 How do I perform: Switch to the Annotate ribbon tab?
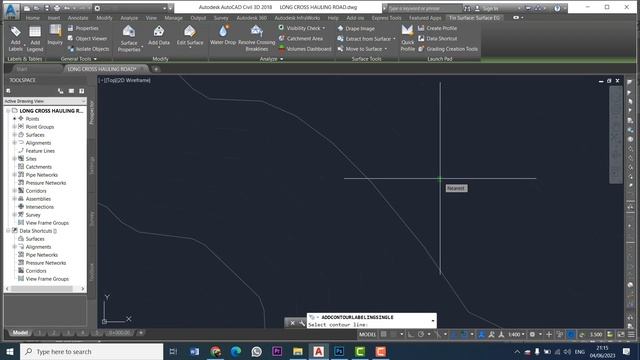point(78,18)
